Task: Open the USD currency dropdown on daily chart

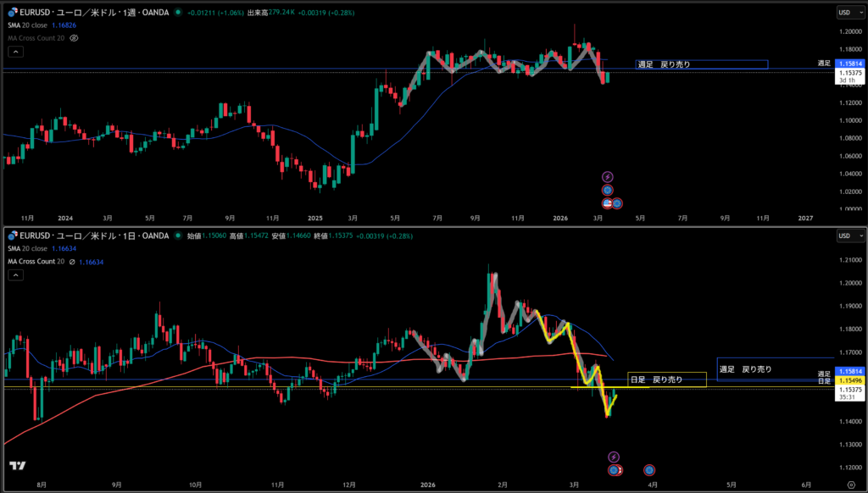Action: [847, 236]
